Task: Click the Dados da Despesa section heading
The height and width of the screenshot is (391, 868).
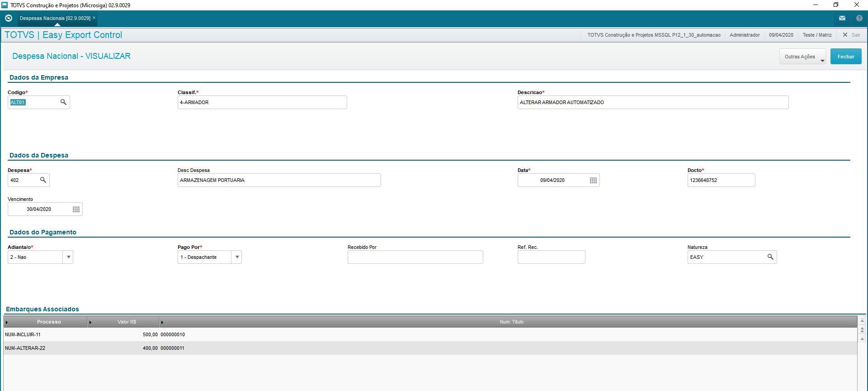Action: click(x=39, y=155)
